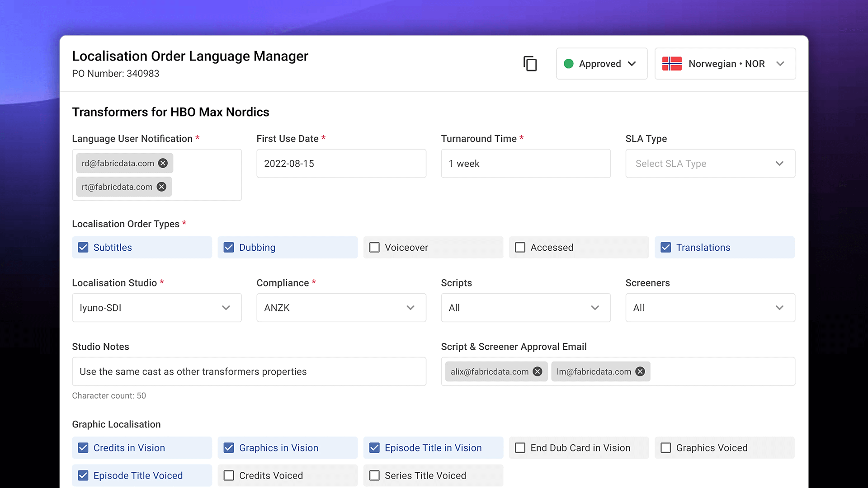Click the First Use Date field
The image size is (868, 488).
(x=341, y=164)
